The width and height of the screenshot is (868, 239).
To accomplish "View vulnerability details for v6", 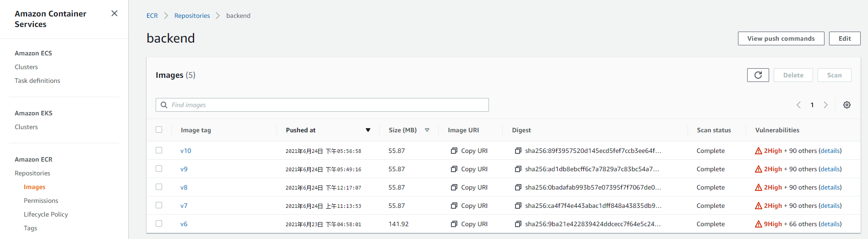I will (x=830, y=224).
